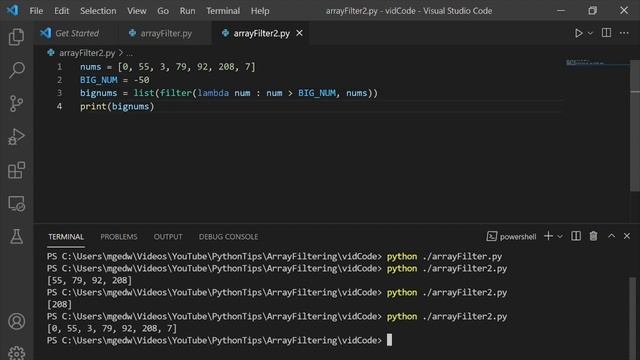The width and height of the screenshot is (640, 360).
Task: Open the Explorer view in activity bar
Action: tap(16, 37)
